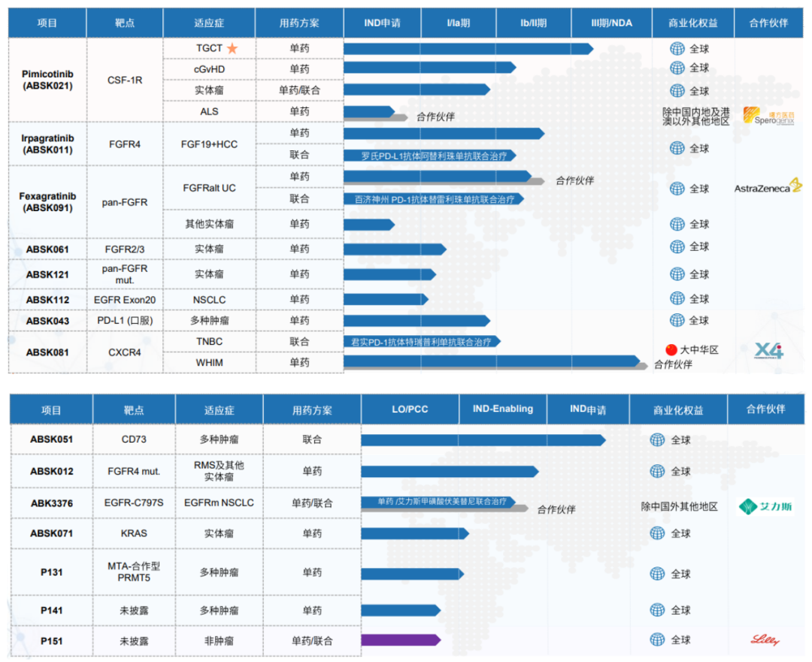Click the globe icon in the ABSK043 row

point(677,320)
